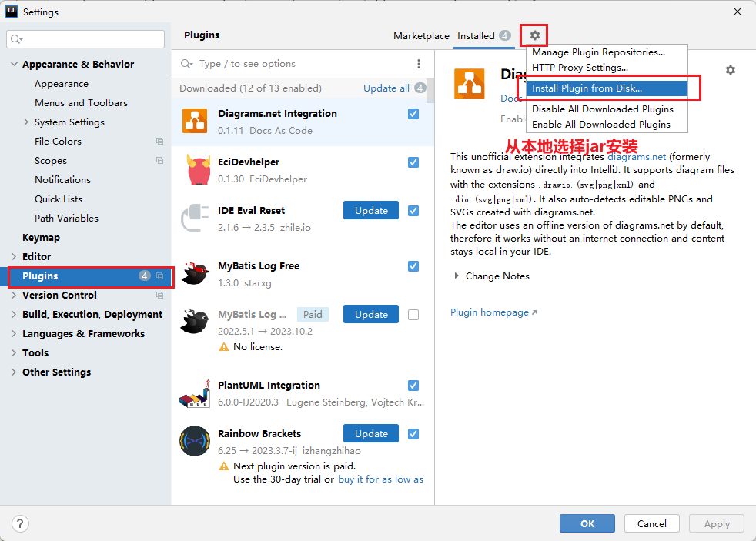756x541 pixels.
Task: Click the Cancel button
Action: (x=652, y=523)
